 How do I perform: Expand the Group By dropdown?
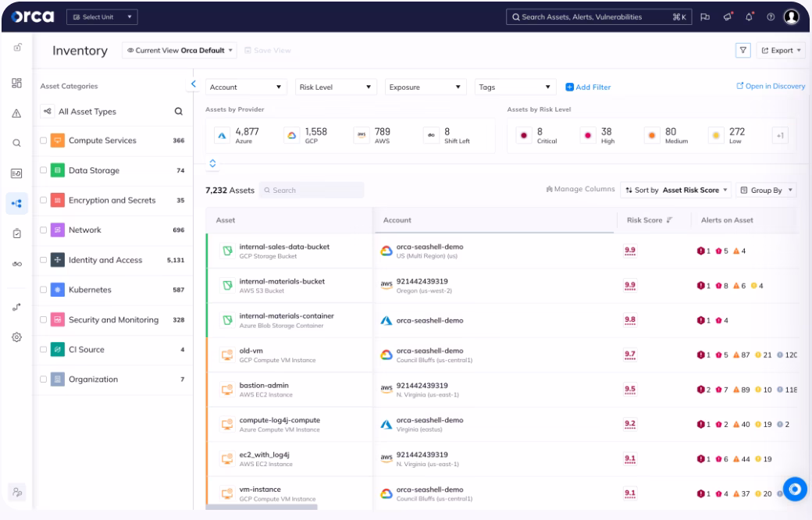(766, 190)
